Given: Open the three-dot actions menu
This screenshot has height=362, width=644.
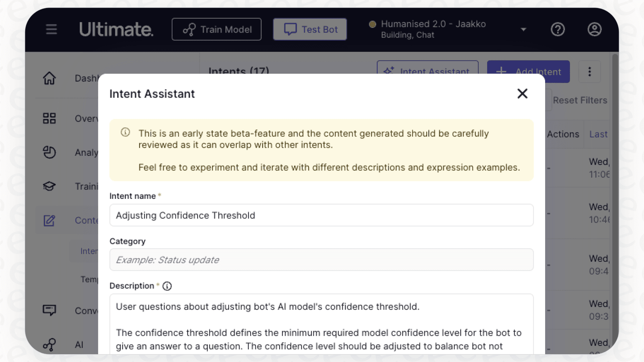Looking at the screenshot, I should [x=590, y=72].
